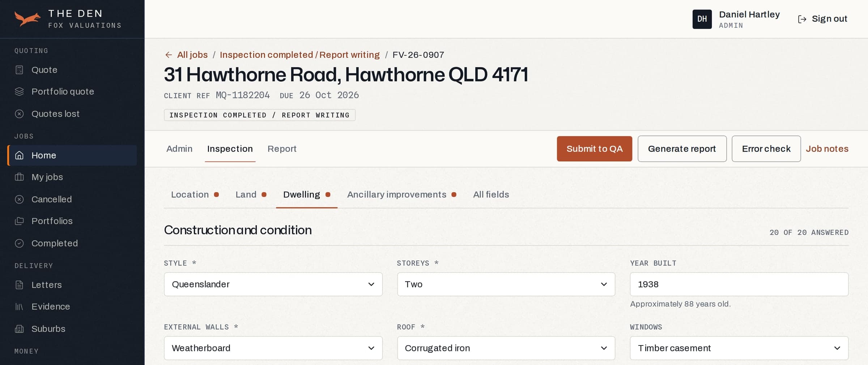Open the Quotes lost icon

19,114
